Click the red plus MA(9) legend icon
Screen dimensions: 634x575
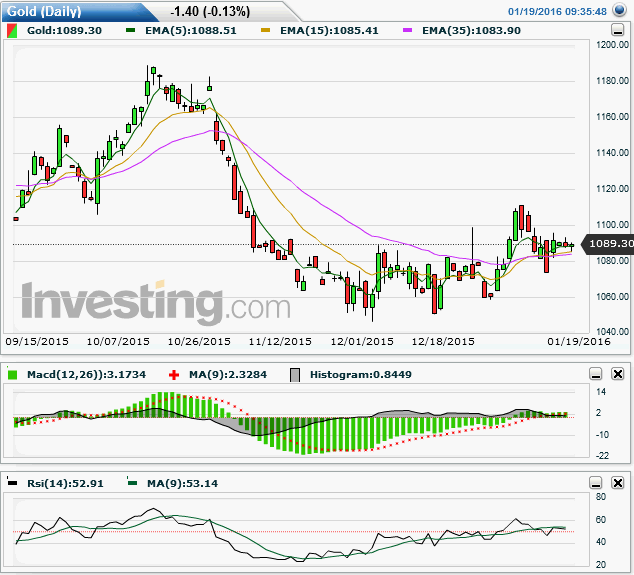[x=174, y=375]
